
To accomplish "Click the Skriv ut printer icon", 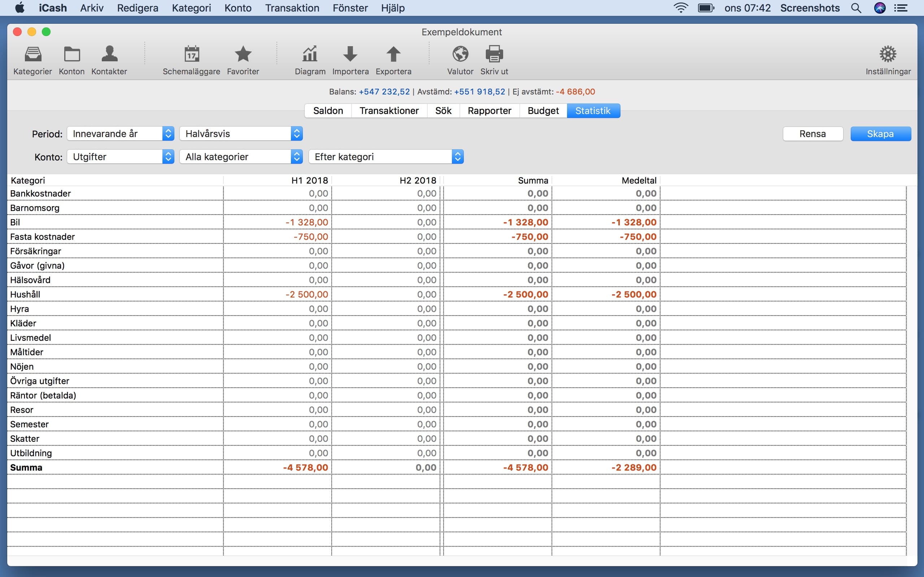I will click(x=494, y=54).
